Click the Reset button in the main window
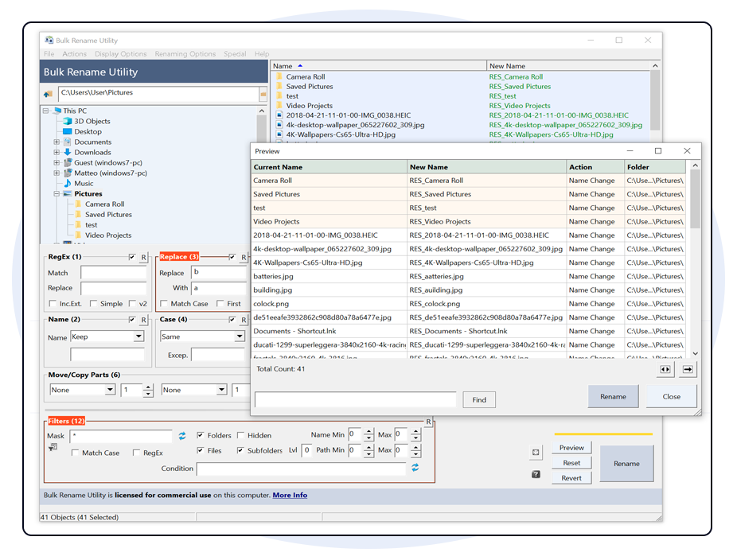Viewport: 737px width, 560px height. click(x=571, y=463)
